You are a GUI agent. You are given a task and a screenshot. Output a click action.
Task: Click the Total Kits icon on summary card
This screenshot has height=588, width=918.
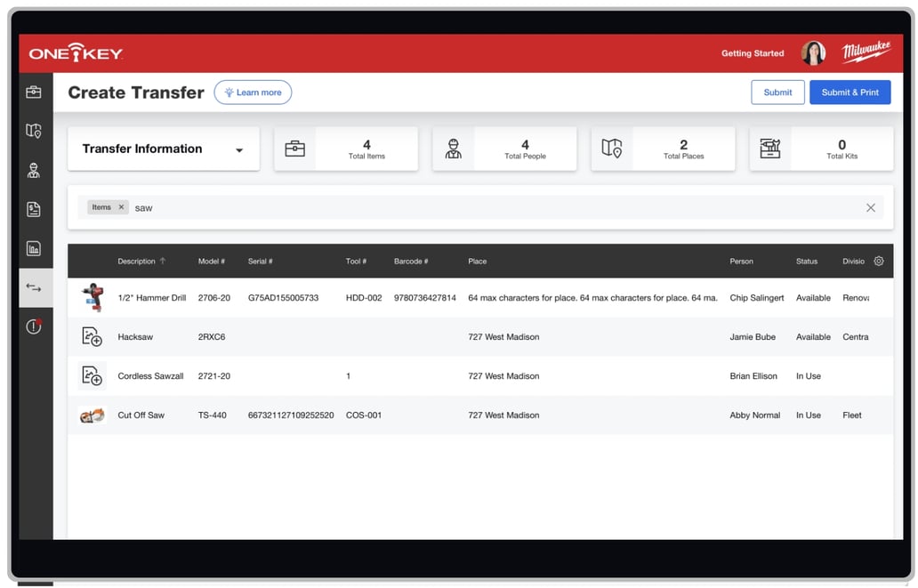click(x=770, y=148)
